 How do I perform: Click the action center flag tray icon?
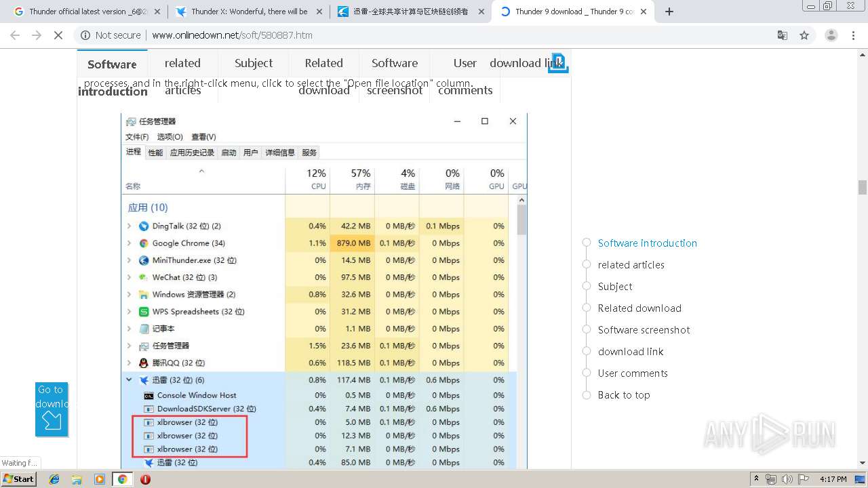802,479
